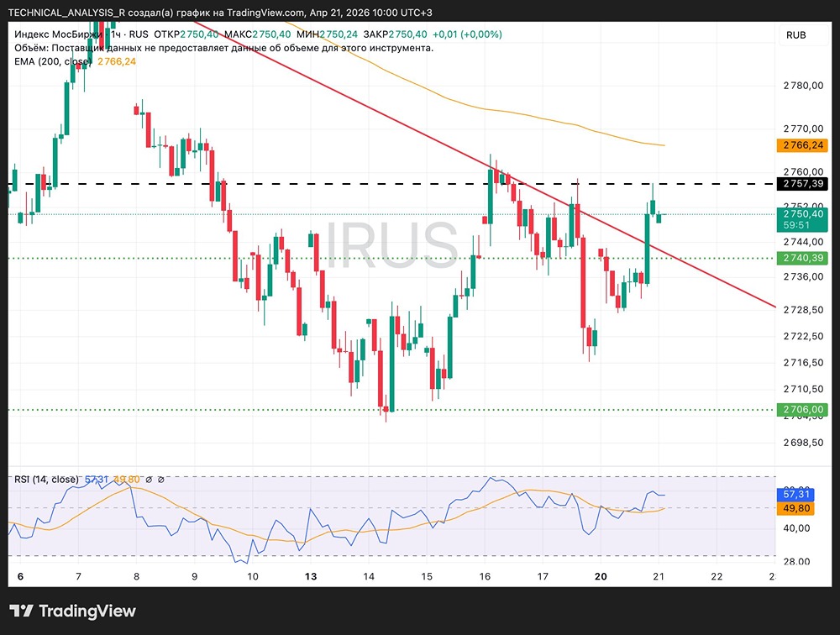Click the 2728,50 price scale tick
Screen dimensions: 840x635
[x=803, y=310]
